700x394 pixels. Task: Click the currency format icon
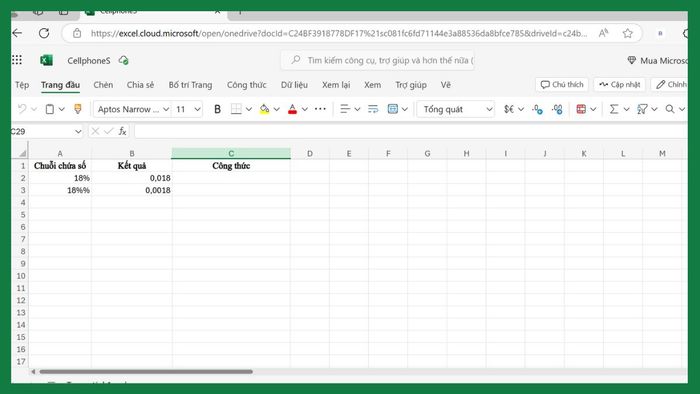point(509,109)
